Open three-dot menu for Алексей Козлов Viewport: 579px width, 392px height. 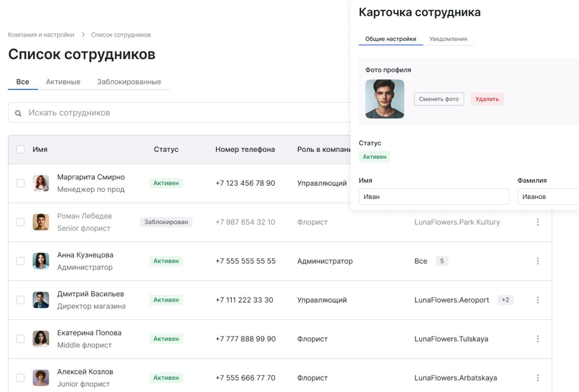coord(538,378)
